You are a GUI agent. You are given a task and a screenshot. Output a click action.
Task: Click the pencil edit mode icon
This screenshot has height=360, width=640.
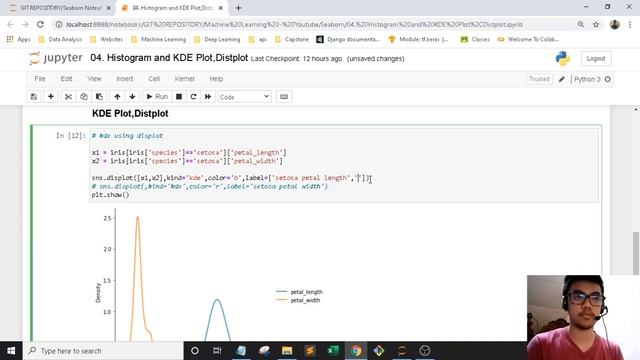pyautogui.click(x=562, y=79)
